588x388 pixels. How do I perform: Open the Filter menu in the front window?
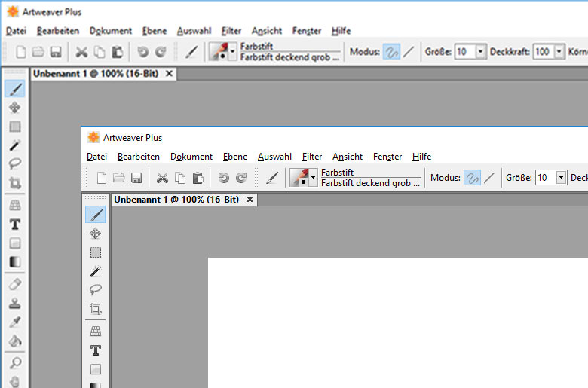[312, 156]
